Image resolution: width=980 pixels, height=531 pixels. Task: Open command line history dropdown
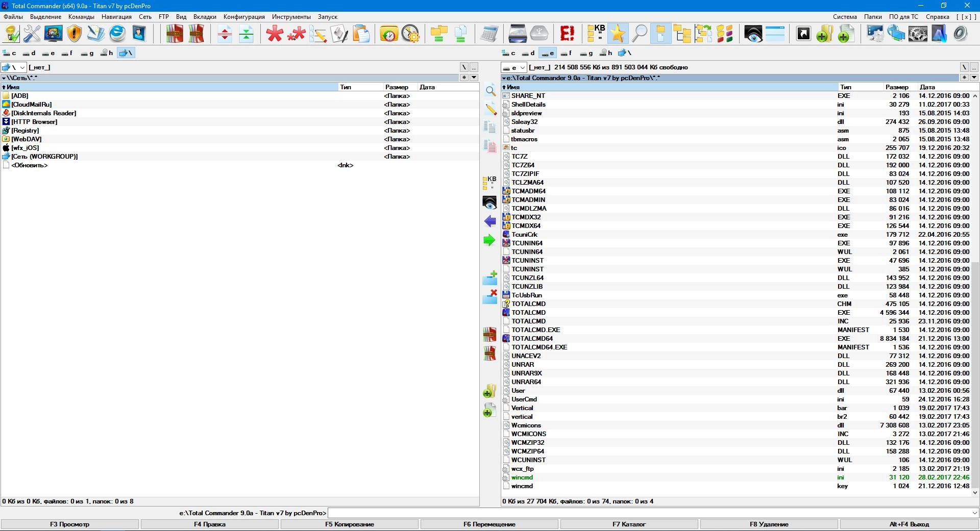[974, 513]
